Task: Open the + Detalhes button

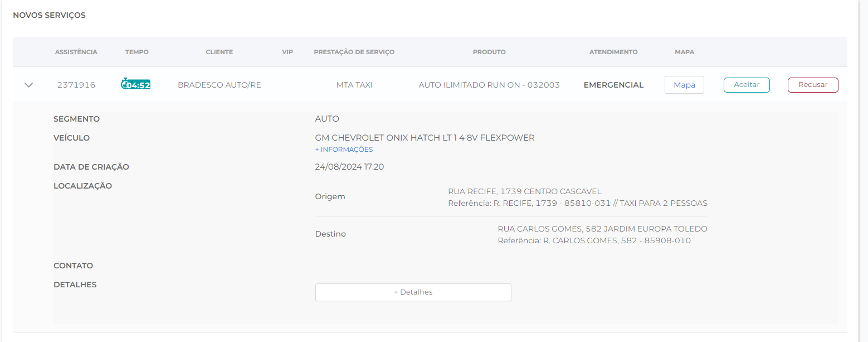Action: [413, 292]
